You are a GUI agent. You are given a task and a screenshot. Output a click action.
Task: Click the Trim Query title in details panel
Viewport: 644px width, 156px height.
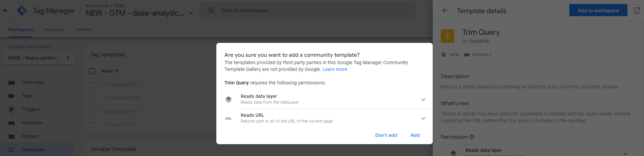tap(481, 32)
